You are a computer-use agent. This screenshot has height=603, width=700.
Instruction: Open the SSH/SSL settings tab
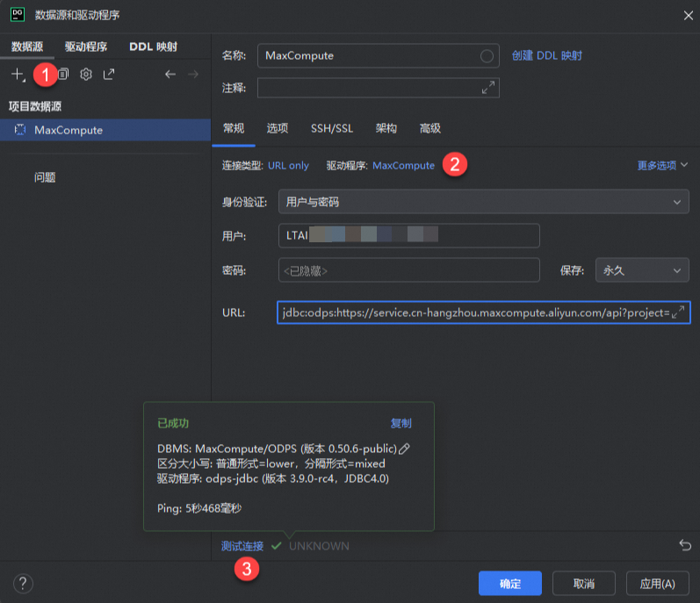332,128
